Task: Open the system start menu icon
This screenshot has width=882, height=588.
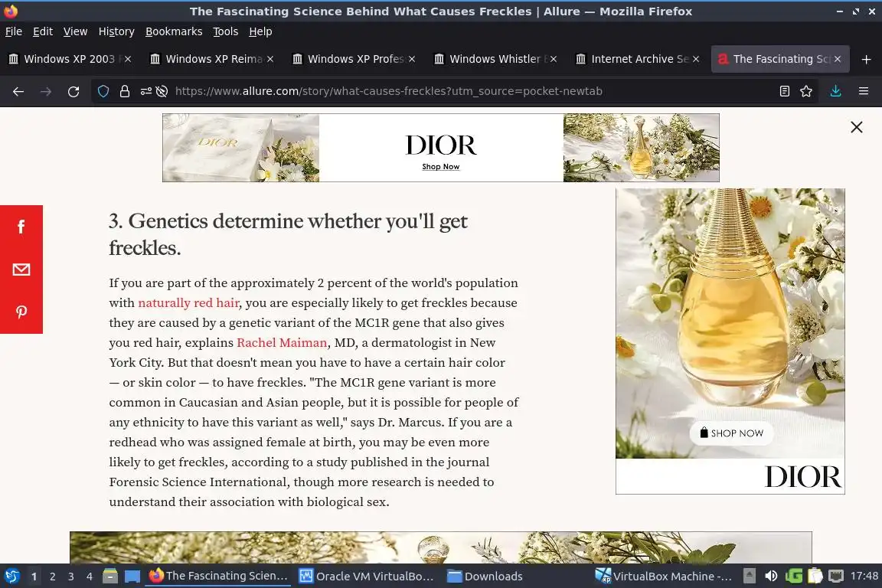Action: point(11,577)
